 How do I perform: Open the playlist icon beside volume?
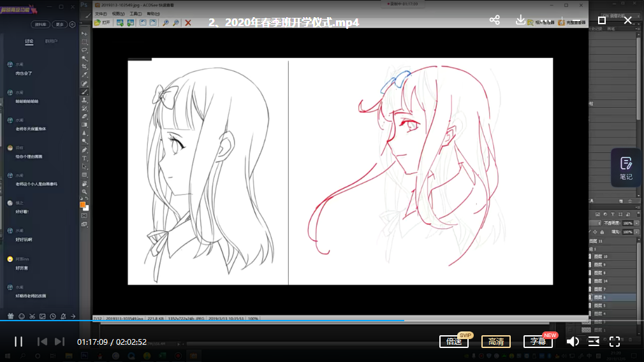click(x=594, y=342)
